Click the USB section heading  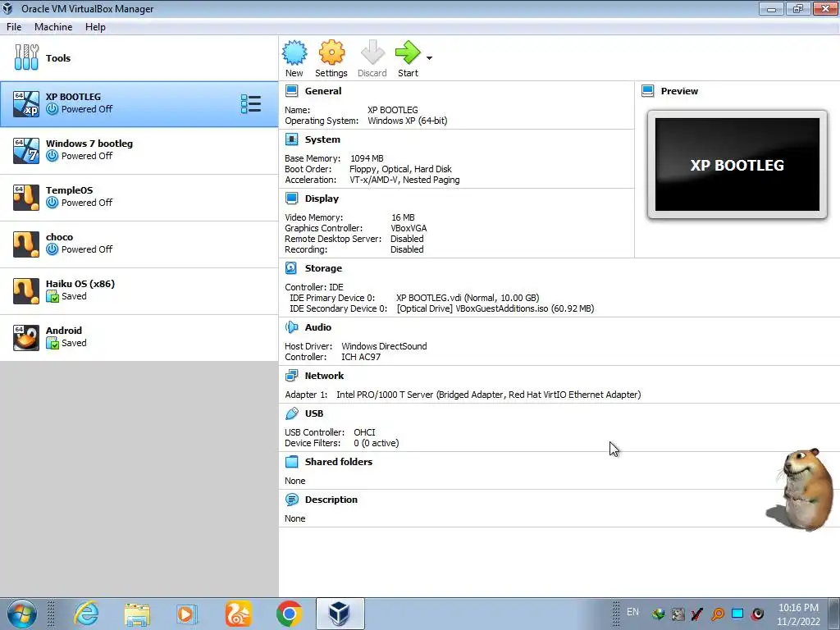click(314, 413)
